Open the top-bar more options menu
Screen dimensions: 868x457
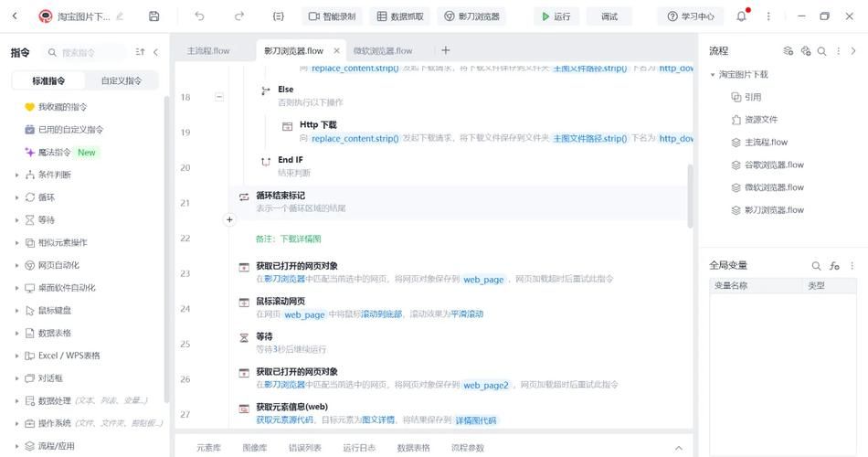coord(768,16)
